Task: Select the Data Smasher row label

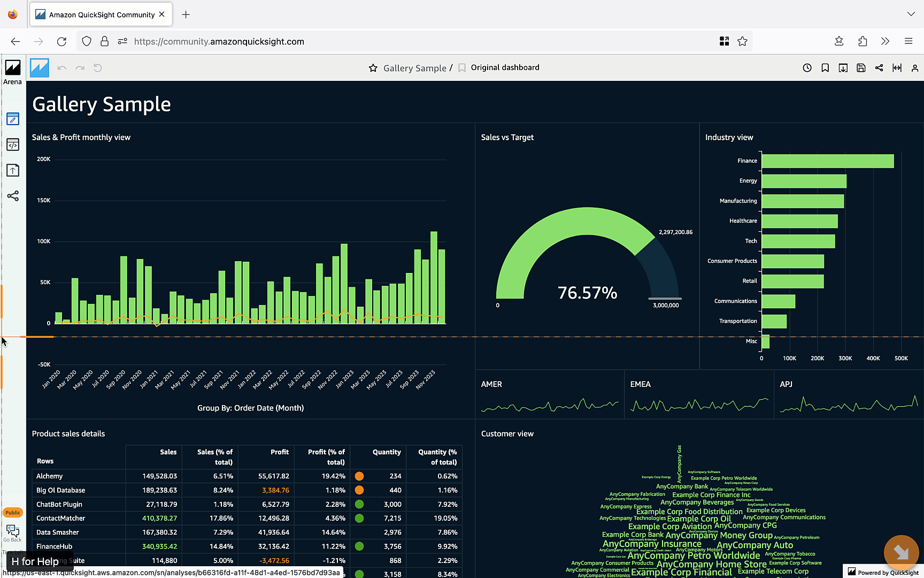Action: [x=58, y=533]
